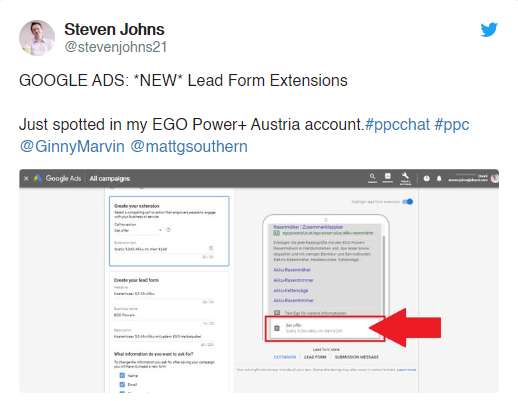Switch to the Lead Form preview tab
This screenshot has height=401, width=518.
[315, 357]
